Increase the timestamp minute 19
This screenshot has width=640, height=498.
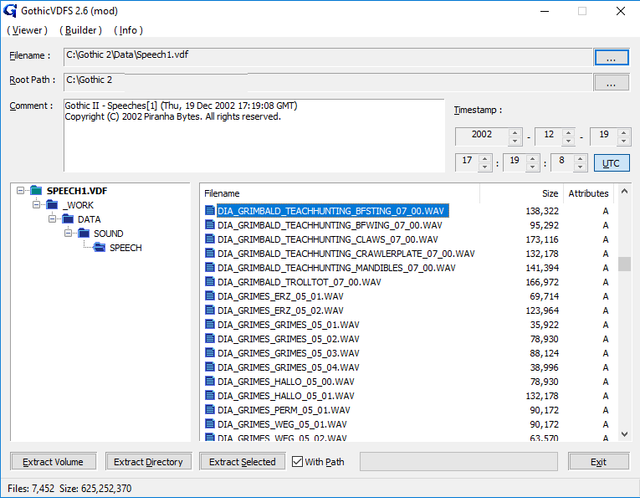point(532,158)
